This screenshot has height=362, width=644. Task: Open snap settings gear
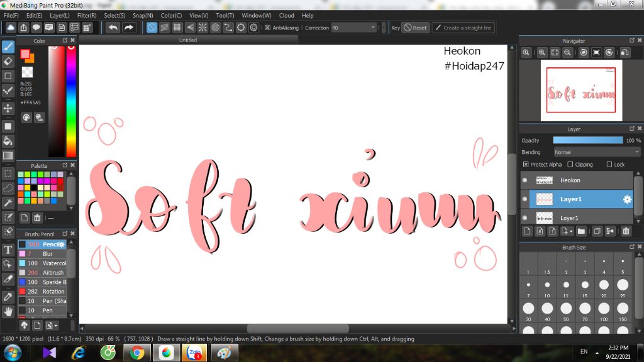click(x=253, y=28)
